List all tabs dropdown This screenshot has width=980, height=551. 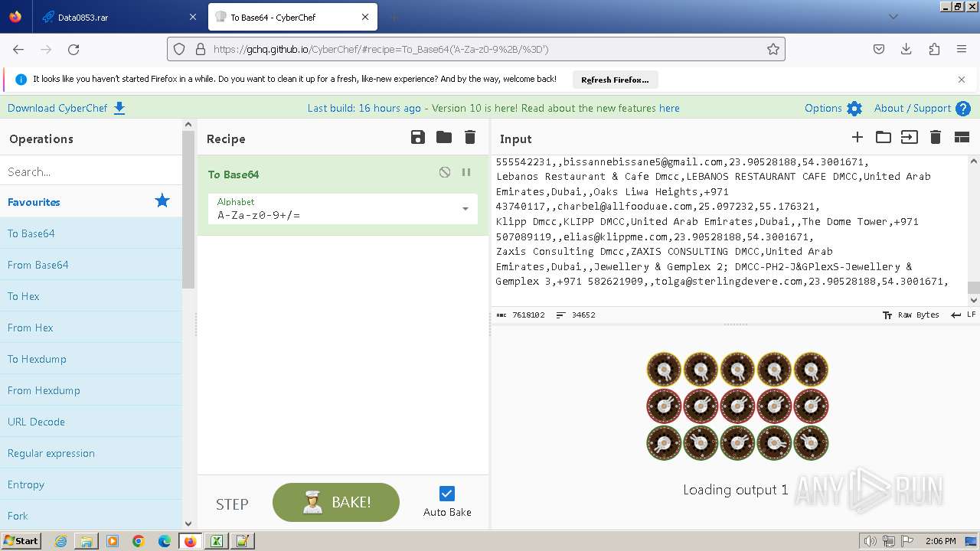tap(893, 17)
